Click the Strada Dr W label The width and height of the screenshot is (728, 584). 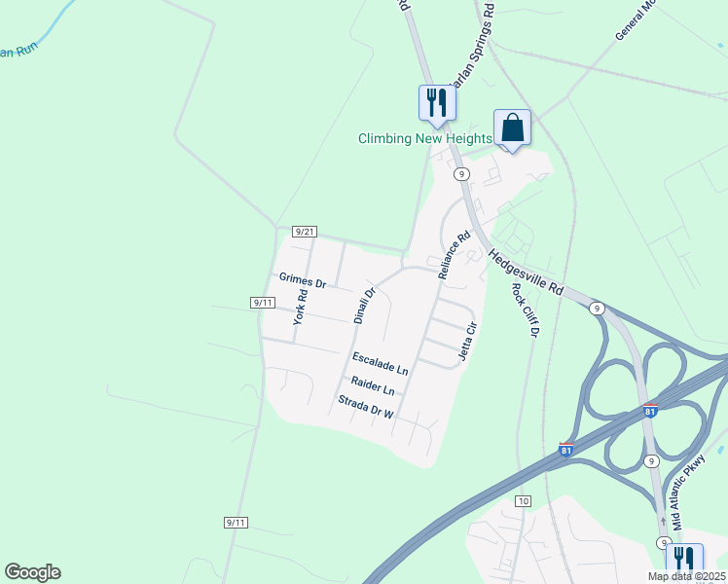tap(366, 407)
